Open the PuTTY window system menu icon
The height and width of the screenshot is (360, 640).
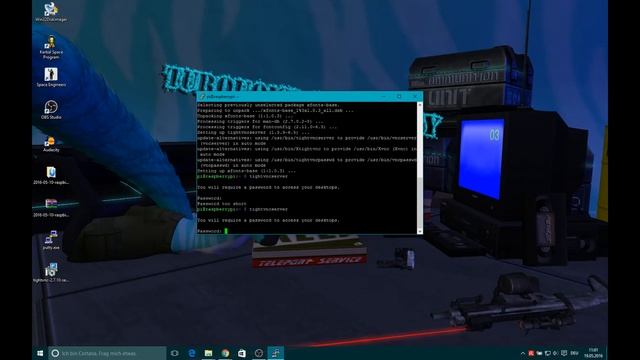[x=202, y=97]
